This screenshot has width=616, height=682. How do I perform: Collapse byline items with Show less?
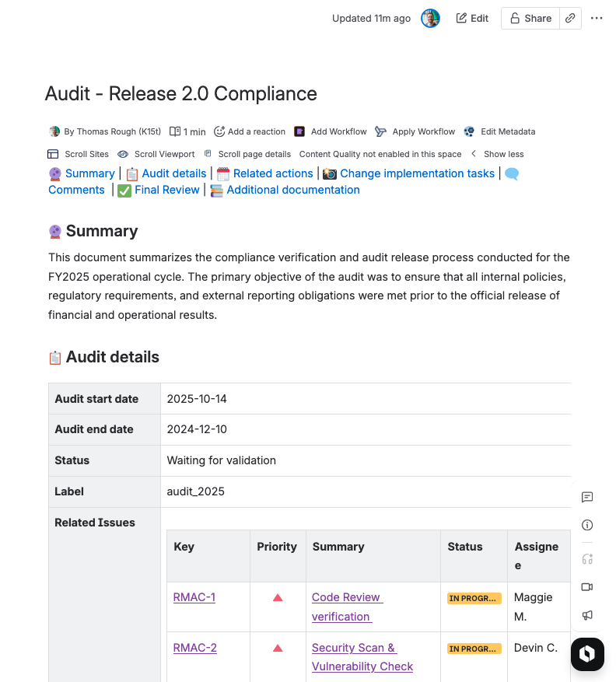(x=496, y=154)
